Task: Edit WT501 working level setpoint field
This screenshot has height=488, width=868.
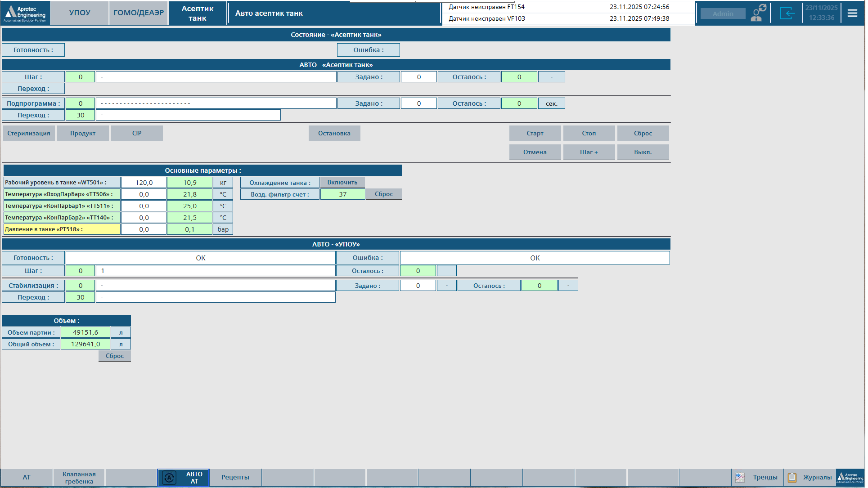Action: pos(144,183)
